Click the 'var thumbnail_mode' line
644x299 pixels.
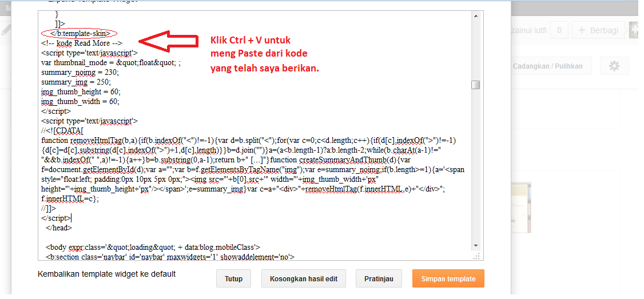pyautogui.click(x=112, y=62)
